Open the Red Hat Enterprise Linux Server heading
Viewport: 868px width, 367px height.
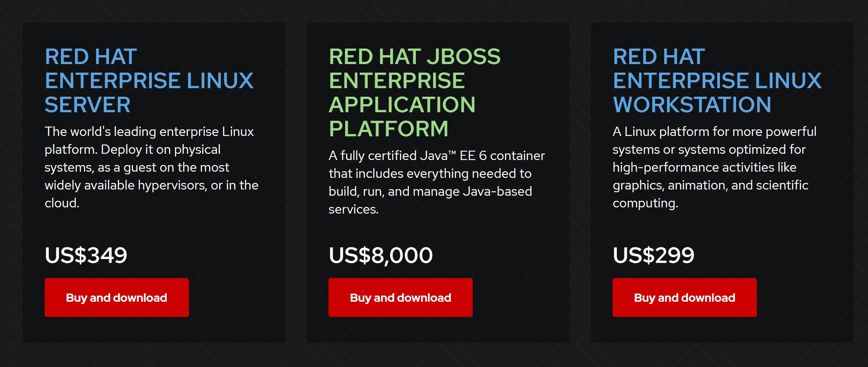pyautogui.click(x=149, y=80)
